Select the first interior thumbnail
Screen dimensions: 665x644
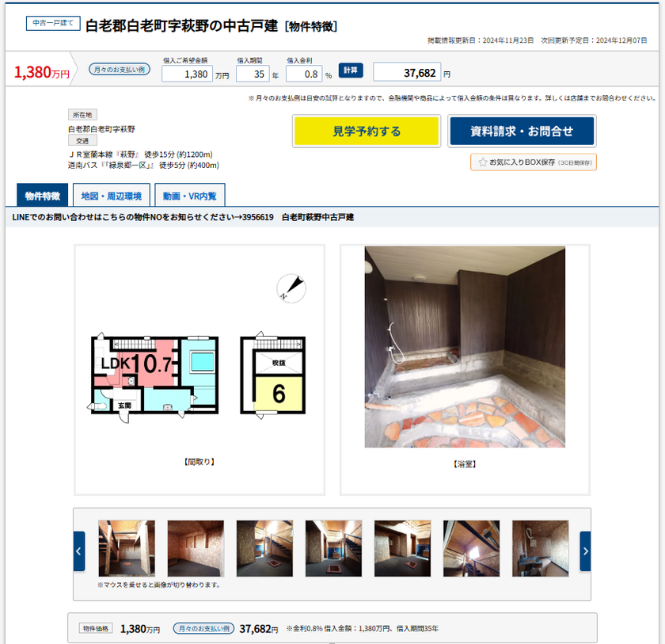tap(127, 548)
